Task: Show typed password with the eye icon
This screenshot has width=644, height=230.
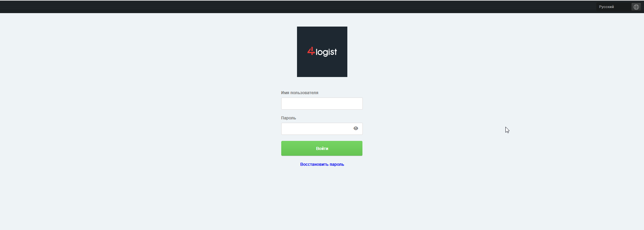Action: pos(356,128)
